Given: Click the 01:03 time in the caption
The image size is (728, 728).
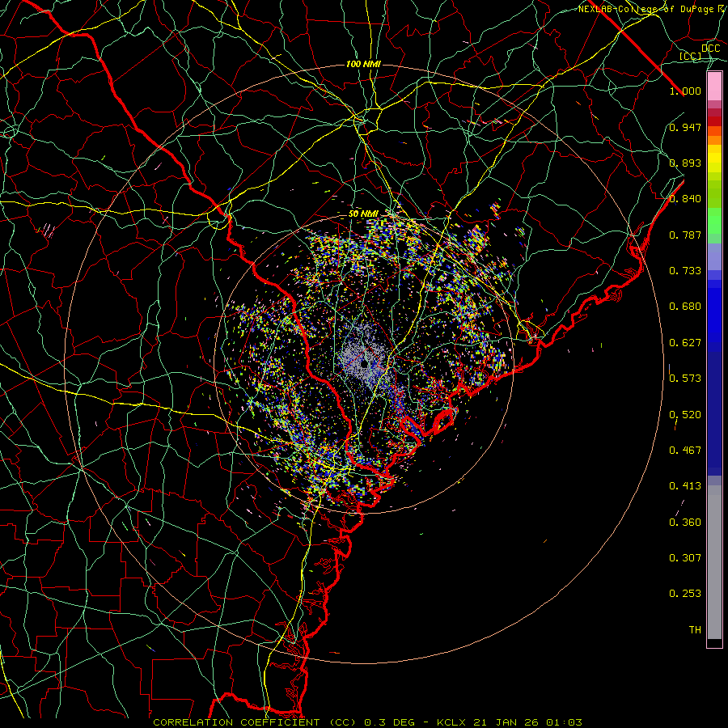Looking at the screenshot, I should pyautogui.click(x=564, y=722).
